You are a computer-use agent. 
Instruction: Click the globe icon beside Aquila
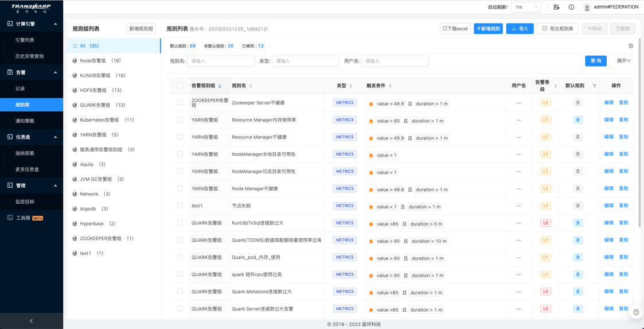[x=75, y=164]
